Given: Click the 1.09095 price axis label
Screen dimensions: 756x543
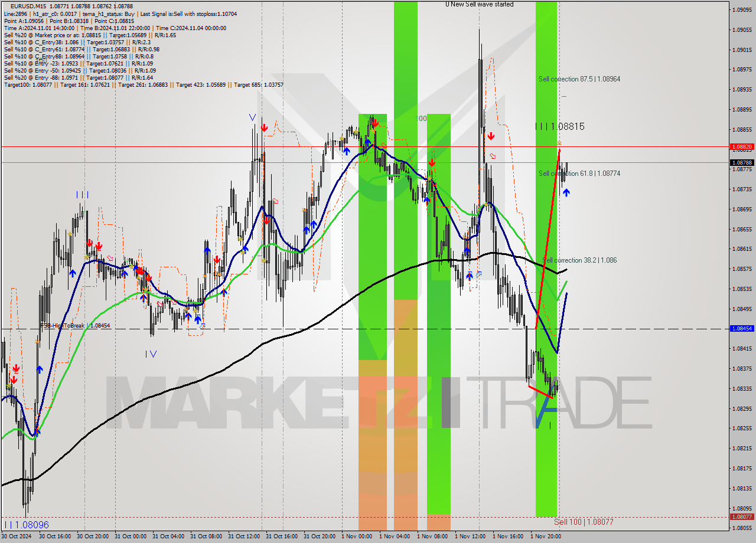Looking at the screenshot, I should tap(742, 9).
